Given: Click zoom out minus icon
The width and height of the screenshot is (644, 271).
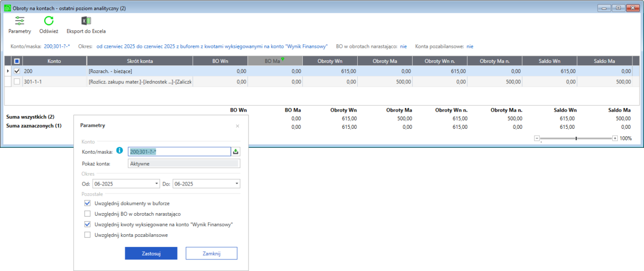Looking at the screenshot, I should [x=537, y=138].
